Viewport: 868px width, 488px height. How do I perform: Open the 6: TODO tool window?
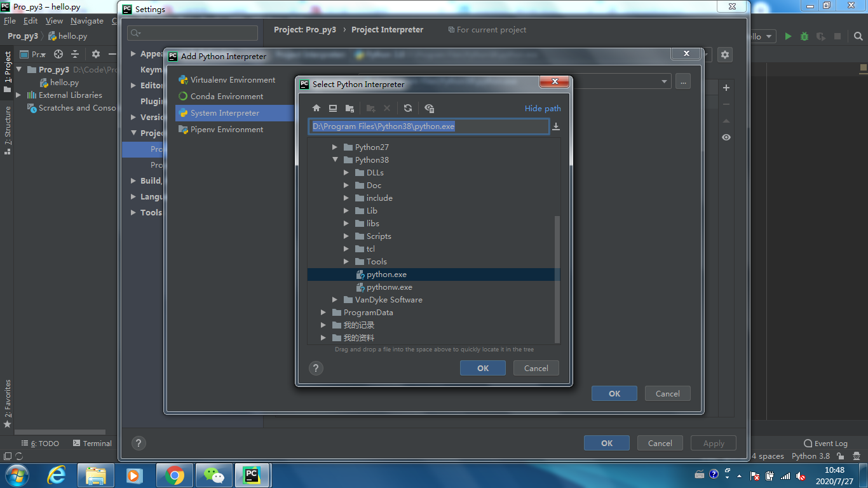[40, 444]
